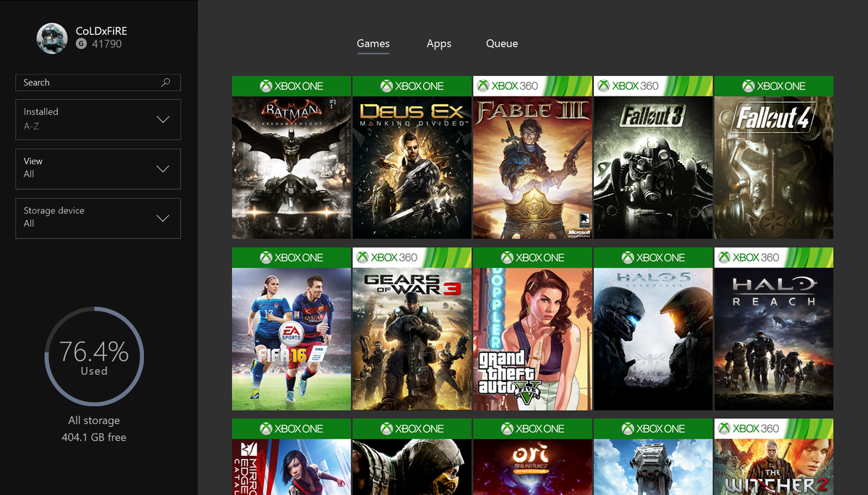Click Xbox One badge above Ori tile
The width and height of the screenshot is (868, 495).
pyautogui.click(x=532, y=429)
